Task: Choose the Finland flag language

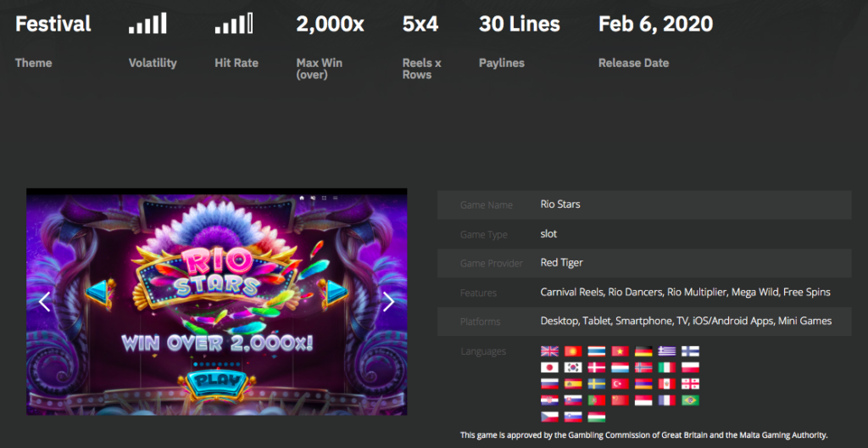Action: click(x=690, y=351)
